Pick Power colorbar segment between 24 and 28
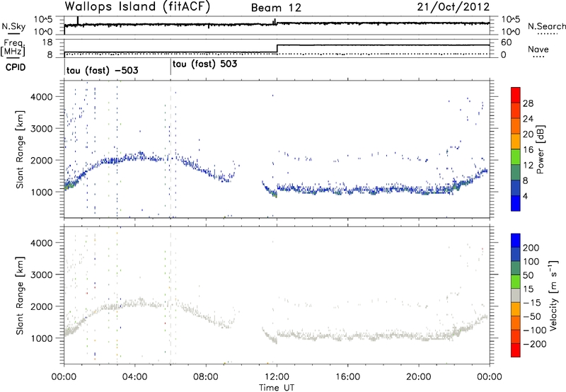The image size is (566, 392). click(x=516, y=110)
